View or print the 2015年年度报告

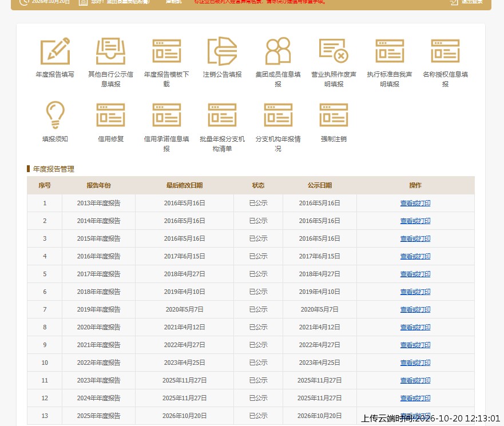click(x=415, y=238)
